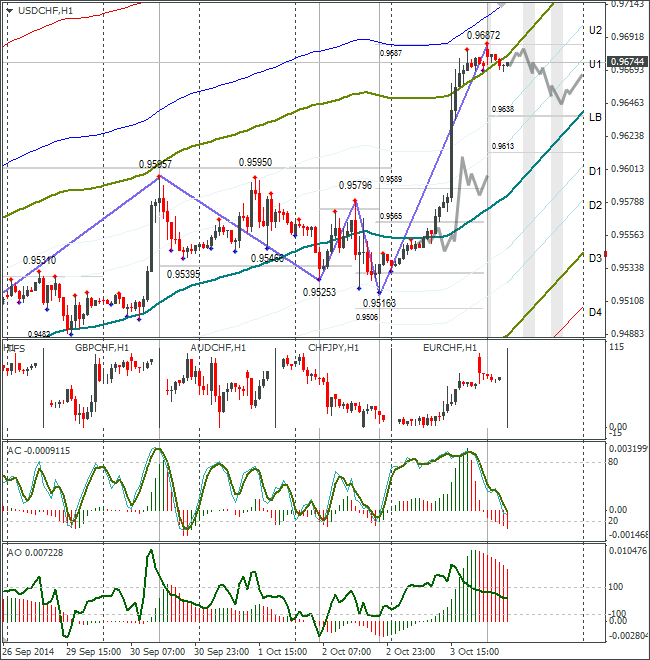Select the 0.96872 high price label
The width and height of the screenshot is (650, 660).
483,35
